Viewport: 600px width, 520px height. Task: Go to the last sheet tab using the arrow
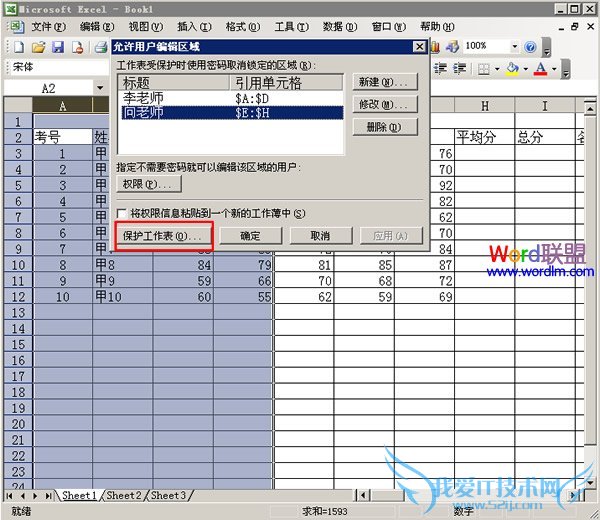click(48, 496)
